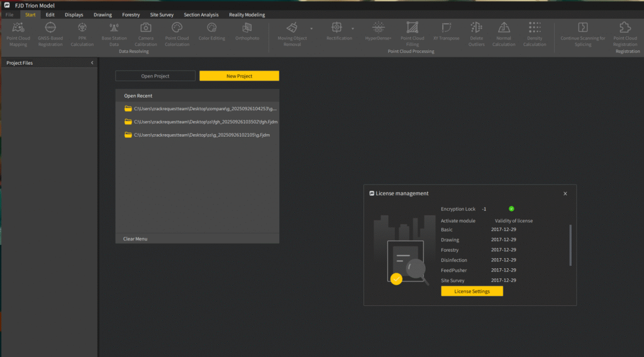Select the Drawing module license row
This screenshot has width=644, height=357.
coord(479,240)
